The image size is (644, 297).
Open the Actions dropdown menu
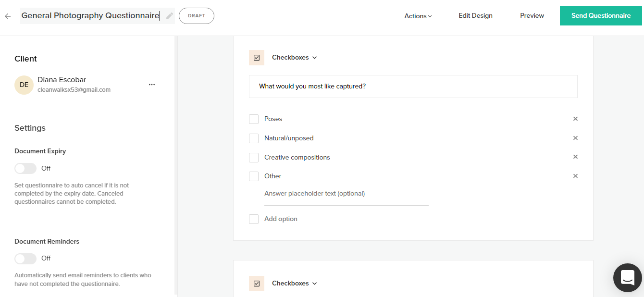(x=418, y=16)
